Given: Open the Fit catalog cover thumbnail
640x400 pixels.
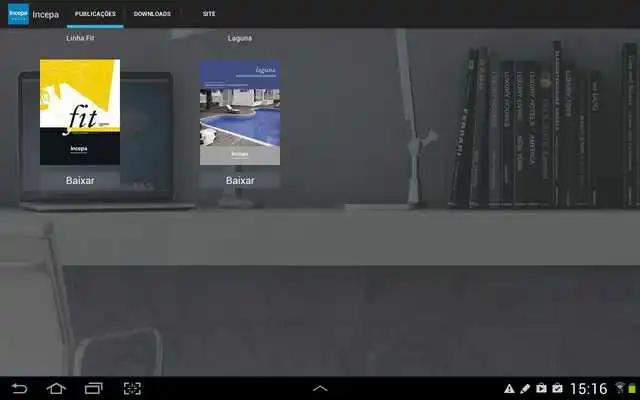Looking at the screenshot, I should point(80,112).
